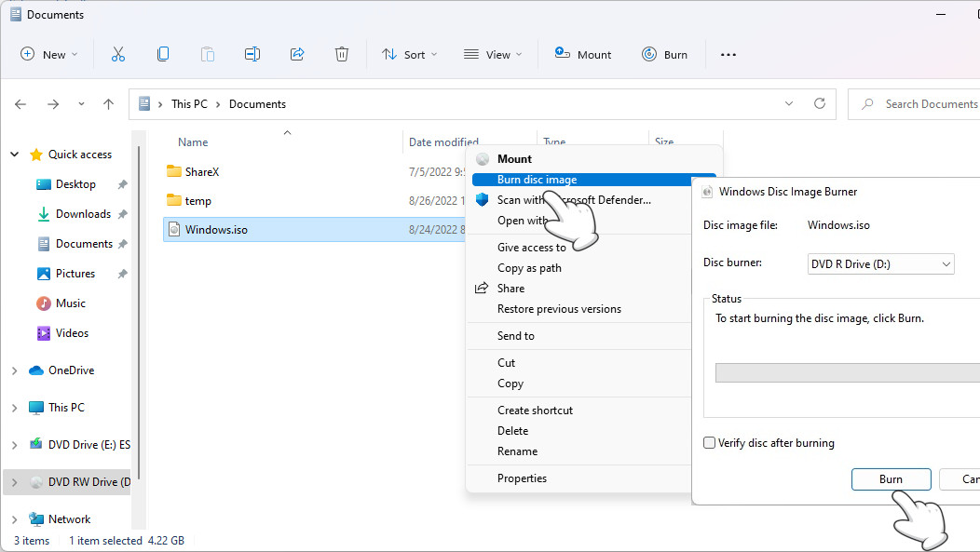Click the Burn button in the dialog

(x=891, y=479)
